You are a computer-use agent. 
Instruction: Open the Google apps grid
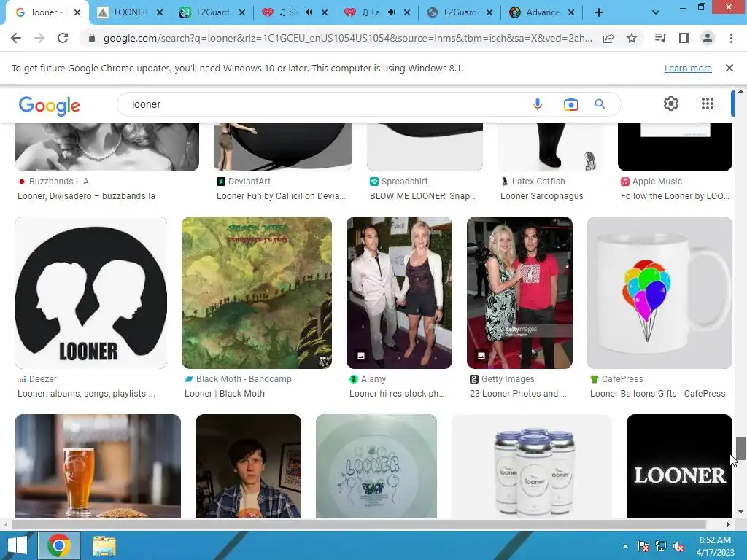point(708,104)
